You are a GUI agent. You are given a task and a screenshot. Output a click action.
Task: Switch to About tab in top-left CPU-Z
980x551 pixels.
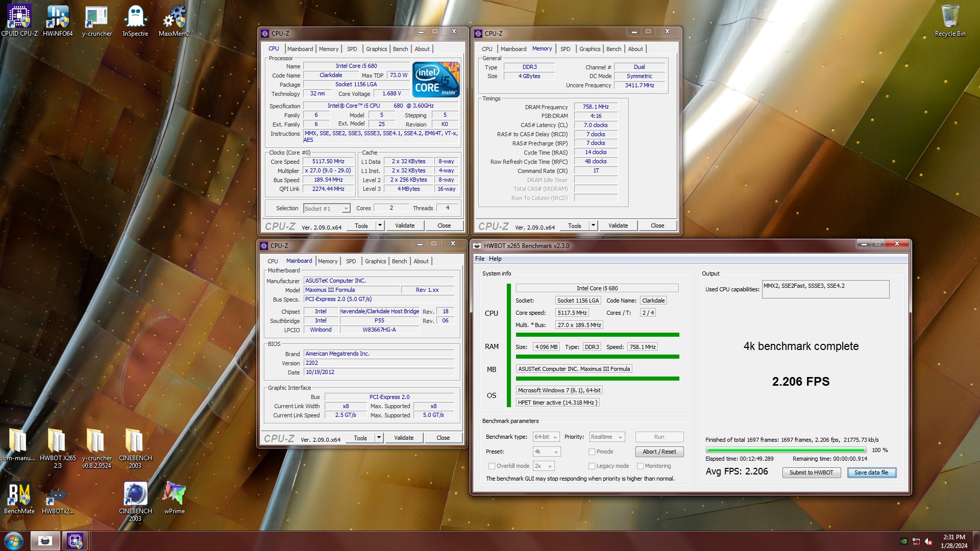point(422,49)
